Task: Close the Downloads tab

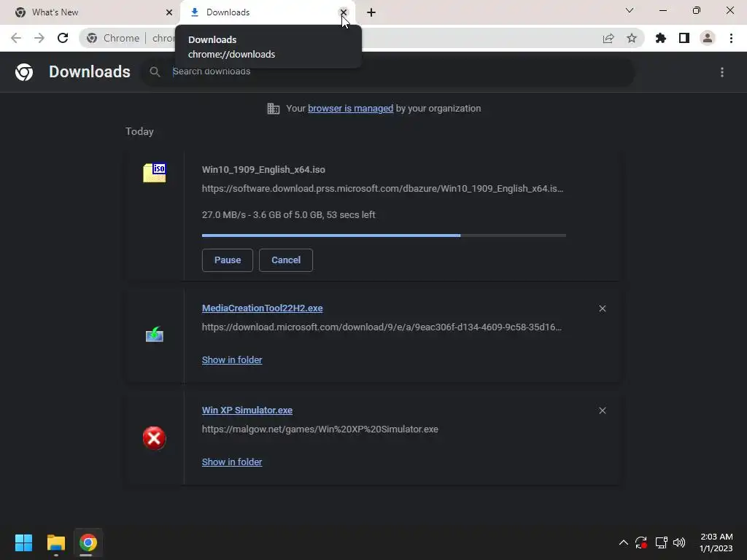Action: (x=344, y=12)
